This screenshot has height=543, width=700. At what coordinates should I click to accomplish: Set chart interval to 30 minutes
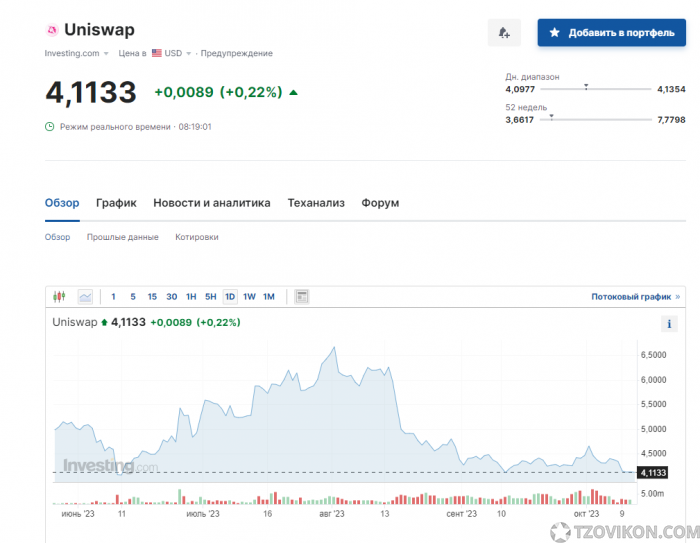click(171, 297)
